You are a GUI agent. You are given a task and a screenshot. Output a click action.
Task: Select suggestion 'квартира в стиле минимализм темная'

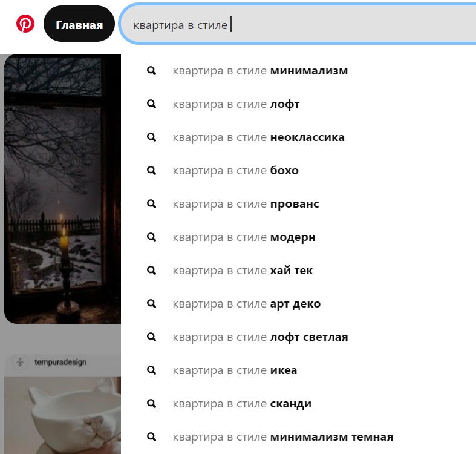pos(283,437)
